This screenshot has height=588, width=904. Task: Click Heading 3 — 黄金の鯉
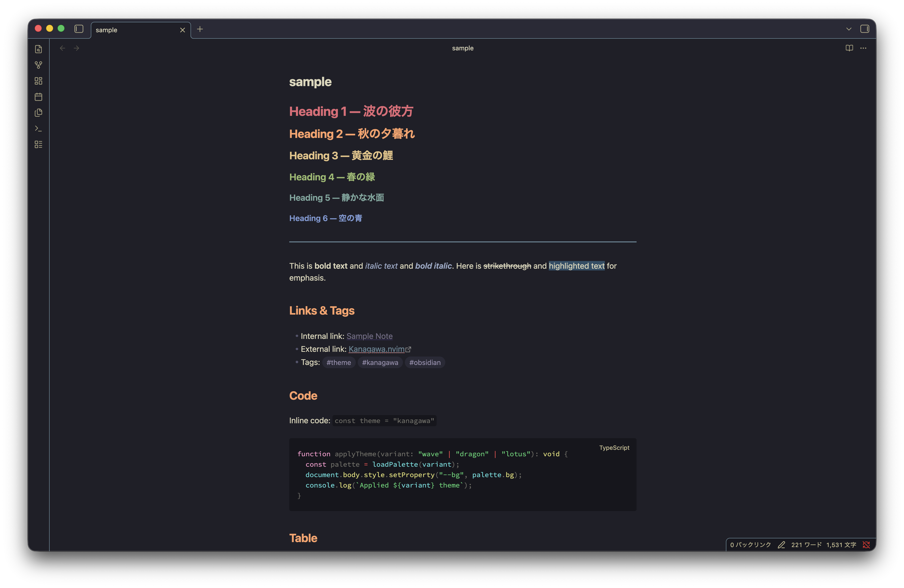pos(341,156)
